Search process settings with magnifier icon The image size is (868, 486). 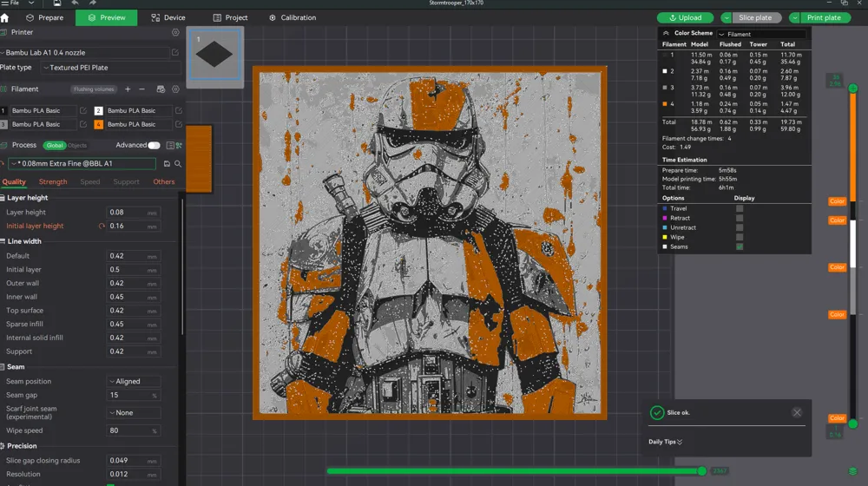pos(178,164)
